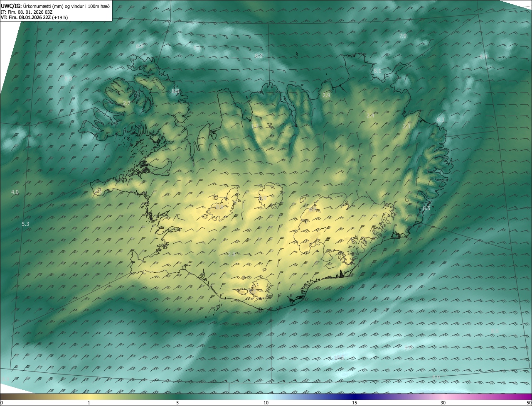This screenshot has width=532, height=406.
Task: Click the colorbar tick label 50
Action: click(529, 403)
